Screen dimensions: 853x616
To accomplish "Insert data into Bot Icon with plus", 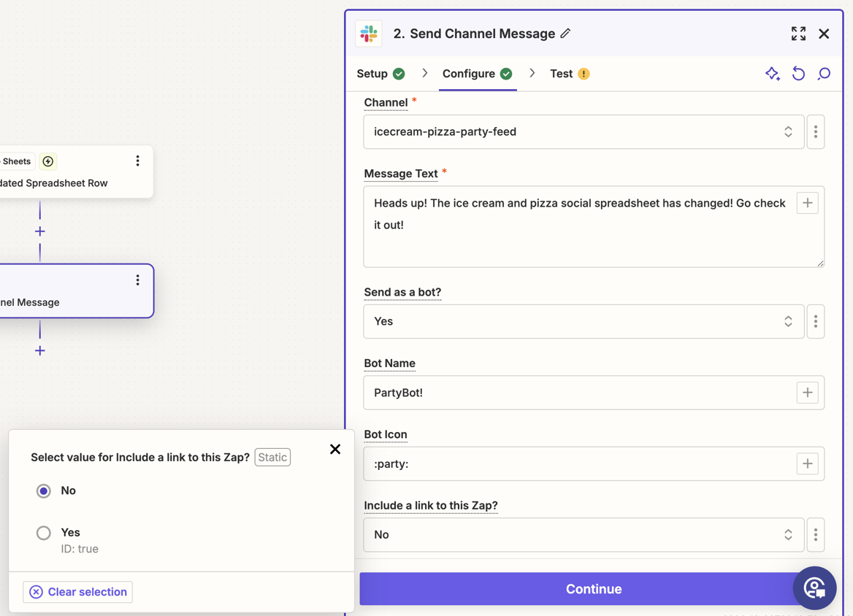I will coord(807,463).
